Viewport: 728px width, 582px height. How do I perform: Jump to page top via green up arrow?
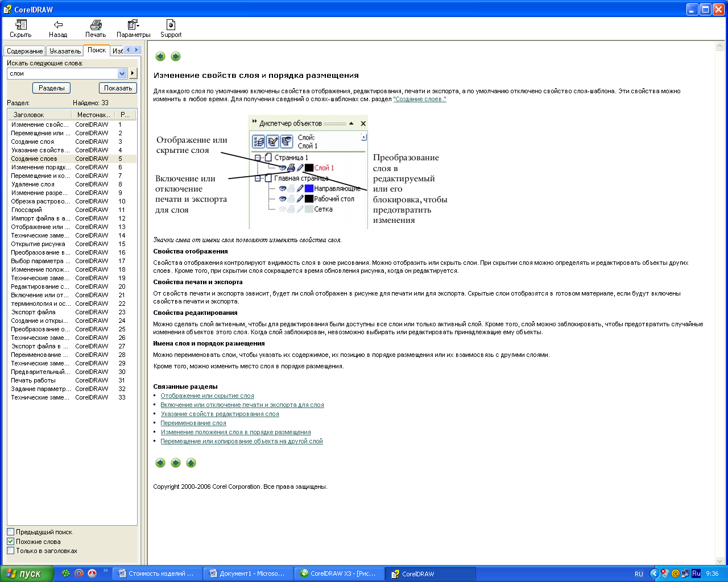click(x=191, y=463)
